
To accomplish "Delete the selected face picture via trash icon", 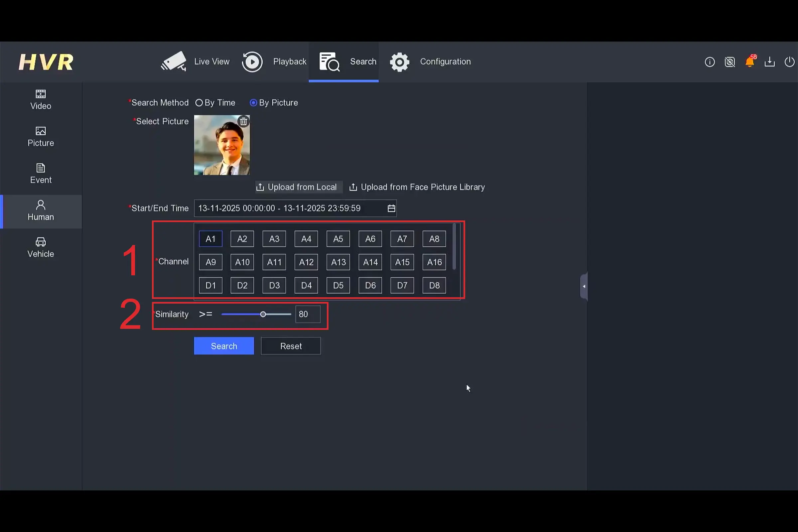I will tap(243, 121).
